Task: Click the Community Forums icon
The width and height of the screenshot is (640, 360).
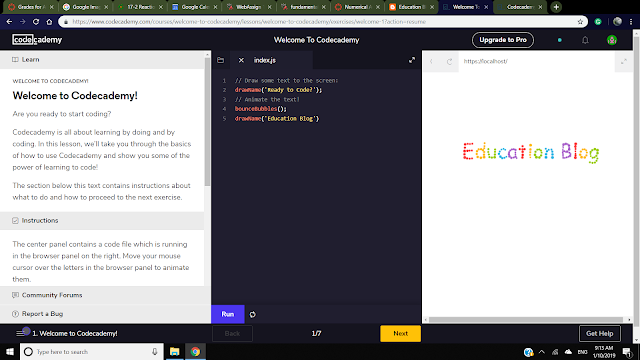Action: (x=15, y=295)
